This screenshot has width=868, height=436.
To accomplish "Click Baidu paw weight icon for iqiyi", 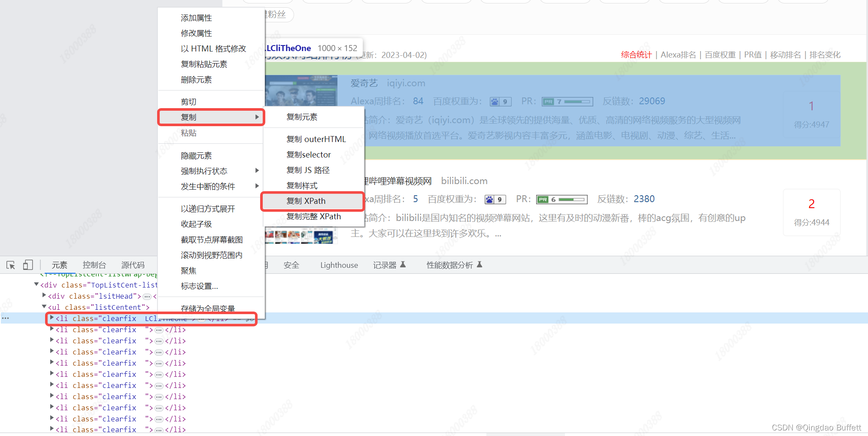I will 501,102.
